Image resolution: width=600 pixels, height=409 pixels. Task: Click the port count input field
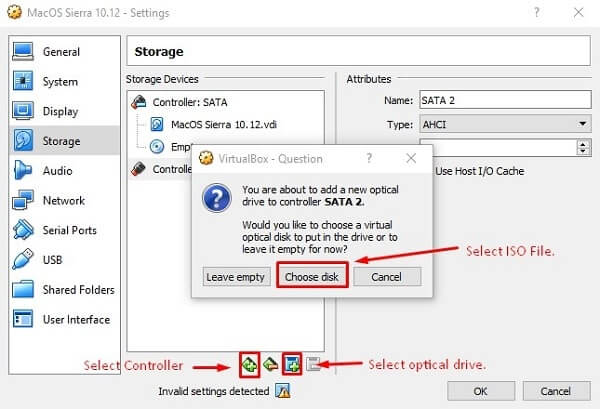tap(503, 147)
